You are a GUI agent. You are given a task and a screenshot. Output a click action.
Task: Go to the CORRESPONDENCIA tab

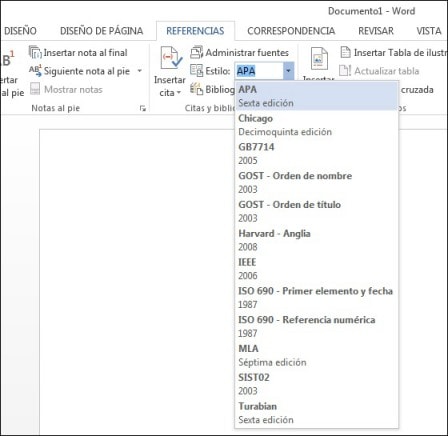(291, 31)
